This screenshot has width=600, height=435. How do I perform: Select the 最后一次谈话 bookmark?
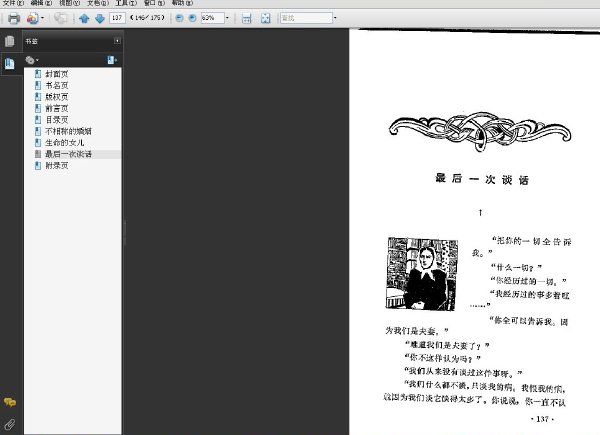(x=68, y=154)
